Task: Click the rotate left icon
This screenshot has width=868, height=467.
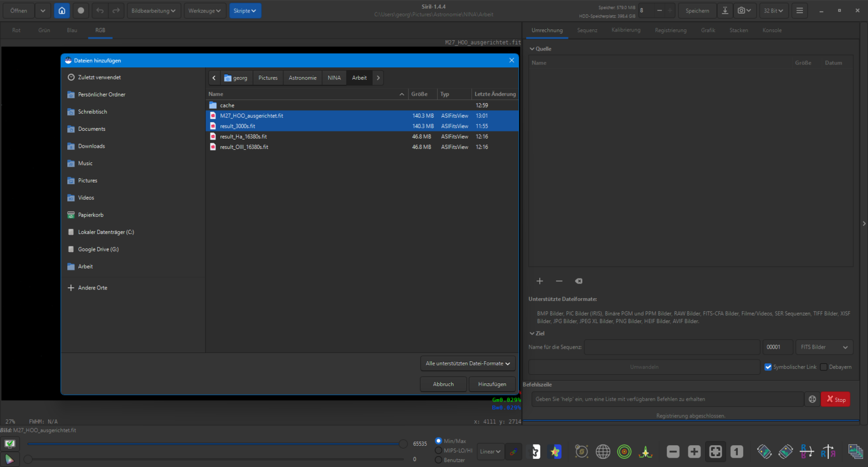Action: pyautogui.click(x=764, y=452)
